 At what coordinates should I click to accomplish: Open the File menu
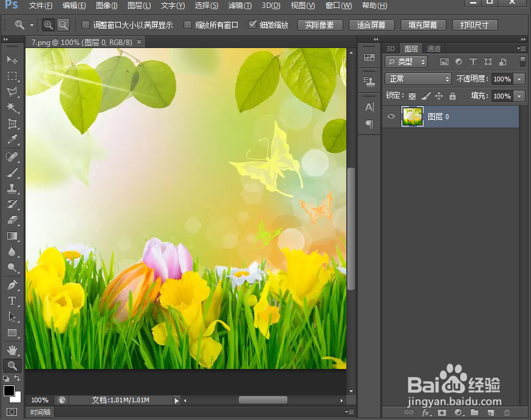[41, 5]
